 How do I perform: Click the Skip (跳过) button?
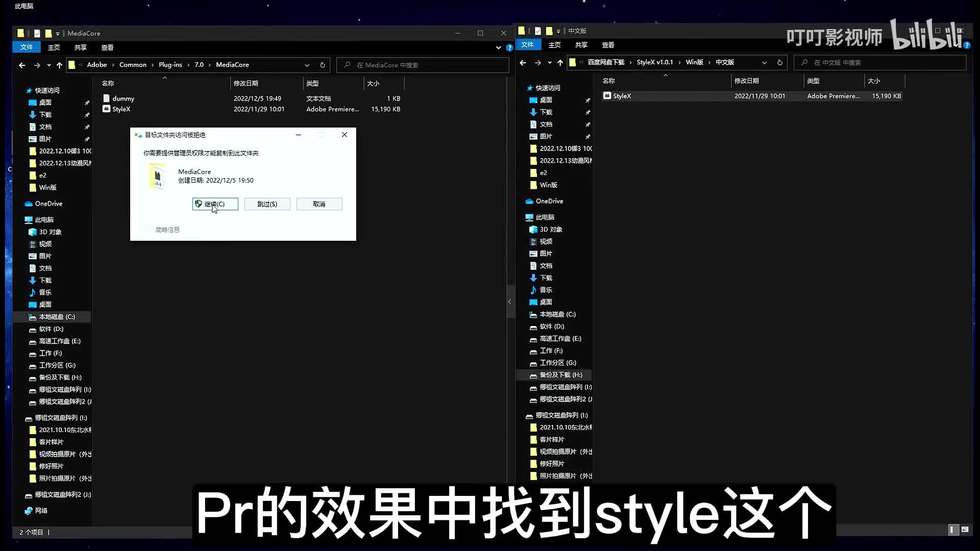coord(267,204)
